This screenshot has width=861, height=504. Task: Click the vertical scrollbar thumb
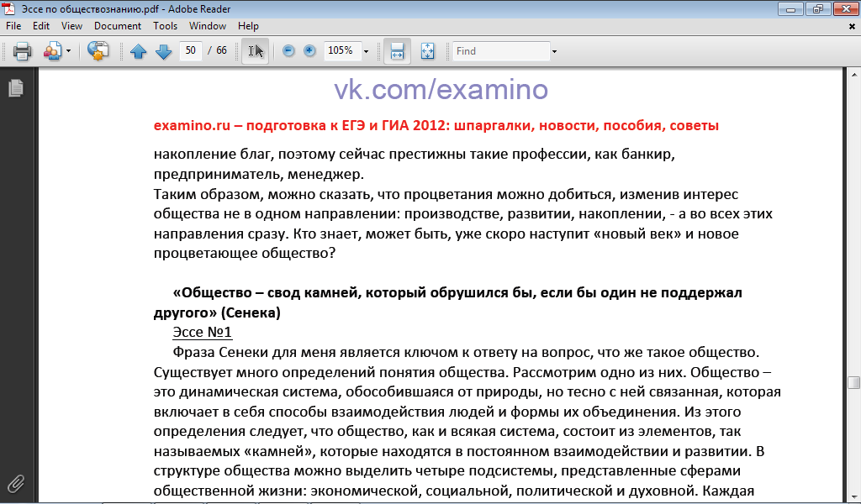click(x=853, y=382)
